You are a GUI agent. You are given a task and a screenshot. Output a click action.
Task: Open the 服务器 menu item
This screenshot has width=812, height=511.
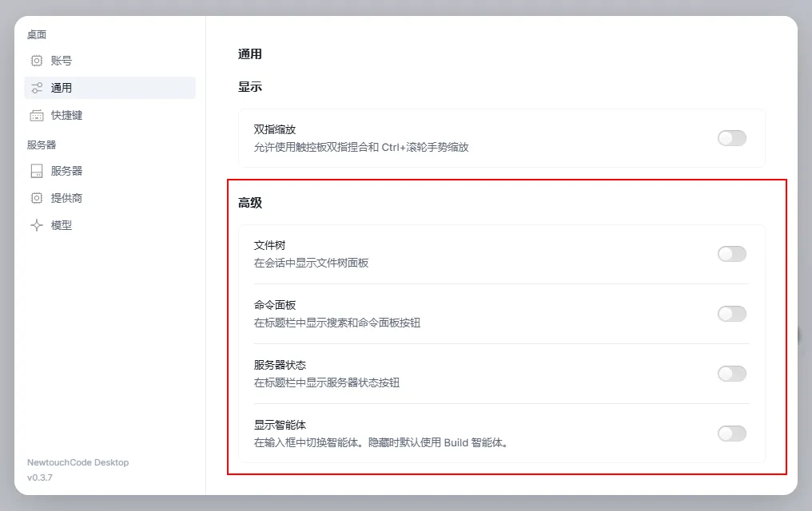(x=109, y=171)
